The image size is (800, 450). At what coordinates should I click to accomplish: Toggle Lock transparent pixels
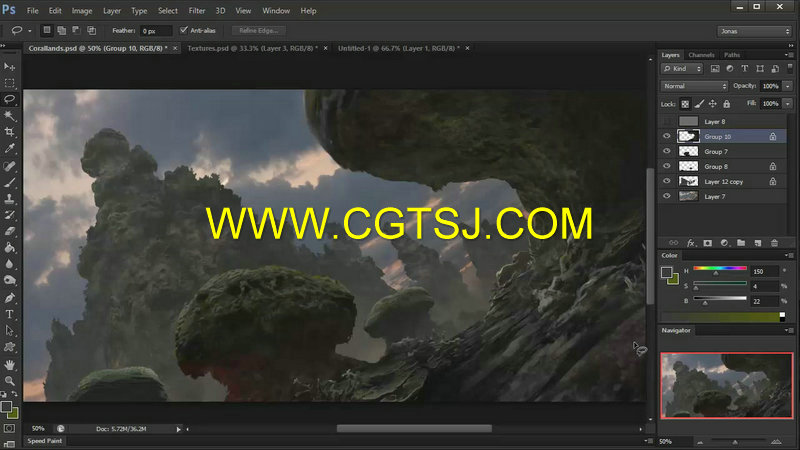(685, 104)
